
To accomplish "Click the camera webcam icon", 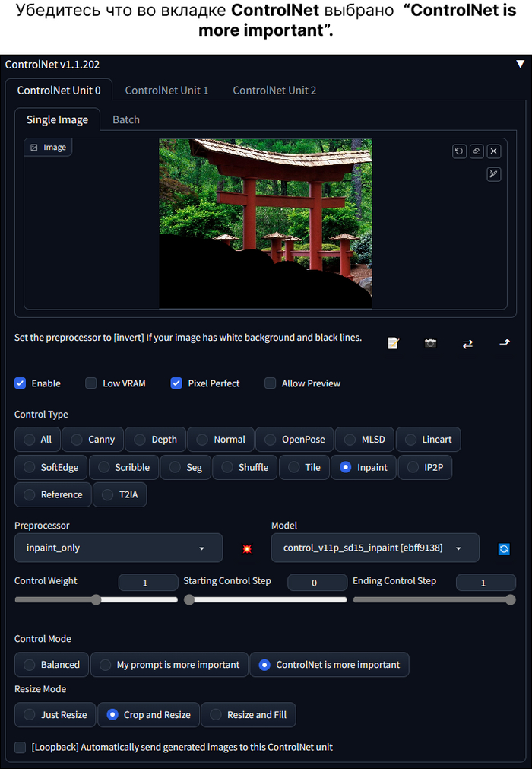I will pos(430,343).
